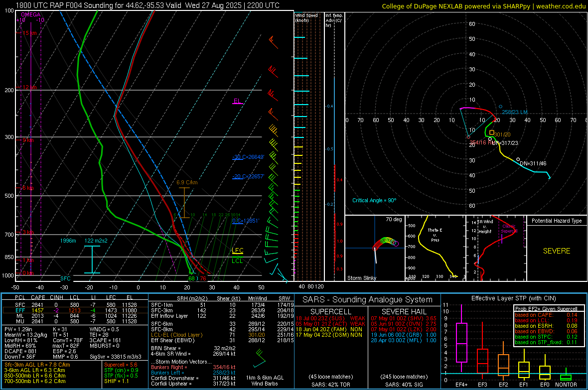Screen dimensions: 588x390
Task: Click the 258/23 LM hodograph label
Action: 514,112
